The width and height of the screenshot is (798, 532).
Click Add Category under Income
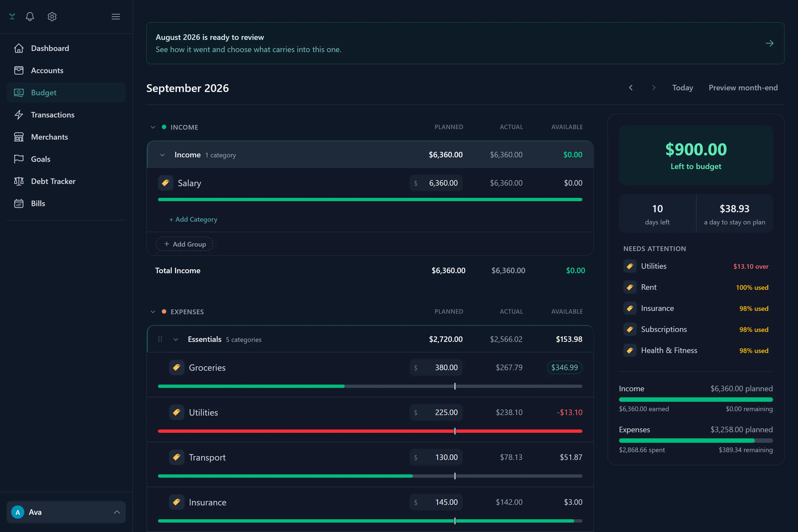[193, 219]
